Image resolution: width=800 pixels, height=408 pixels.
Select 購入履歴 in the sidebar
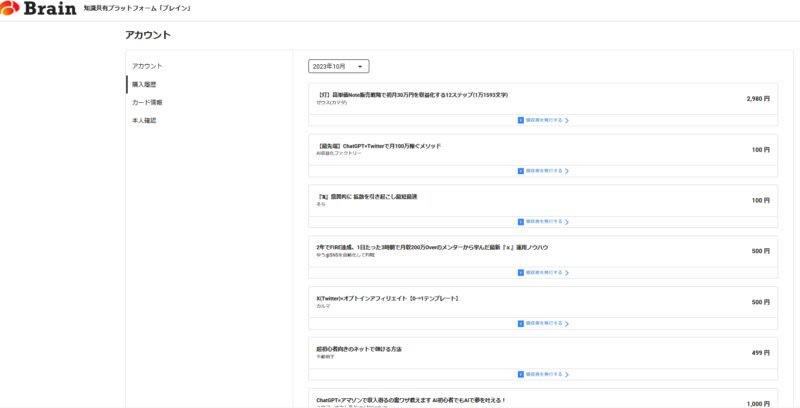144,85
